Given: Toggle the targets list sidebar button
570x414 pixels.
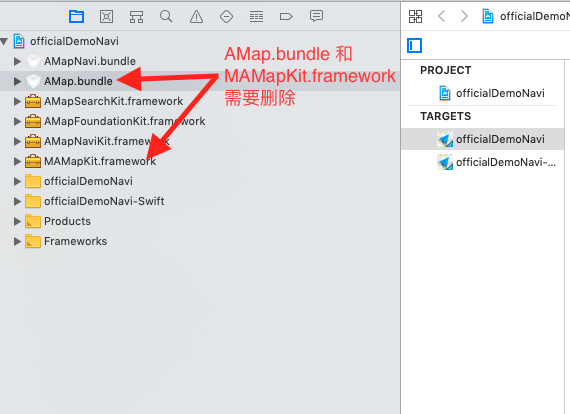Looking at the screenshot, I should coord(414,45).
